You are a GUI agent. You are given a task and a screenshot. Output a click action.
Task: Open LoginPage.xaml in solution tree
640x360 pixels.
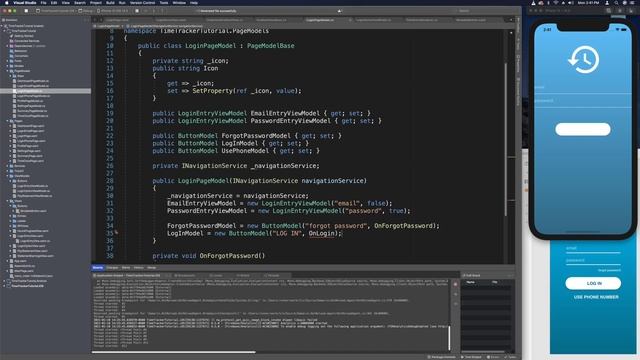point(27,136)
